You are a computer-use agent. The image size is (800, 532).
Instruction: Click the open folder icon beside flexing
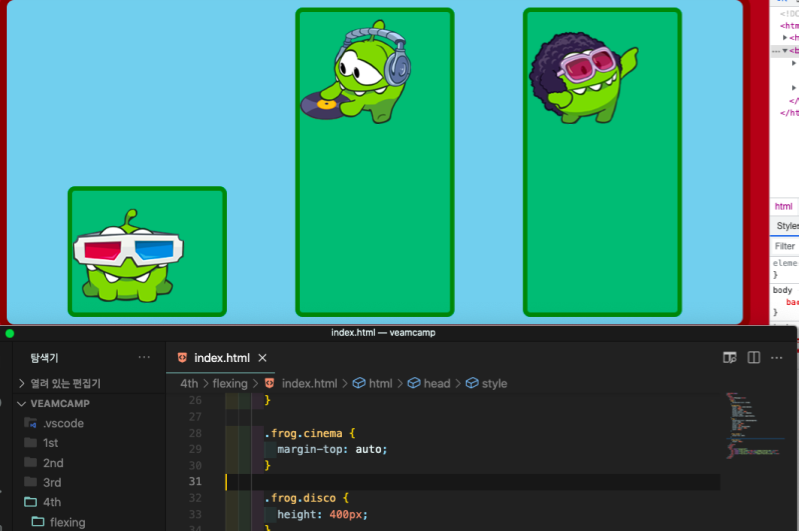pyautogui.click(x=38, y=521)
